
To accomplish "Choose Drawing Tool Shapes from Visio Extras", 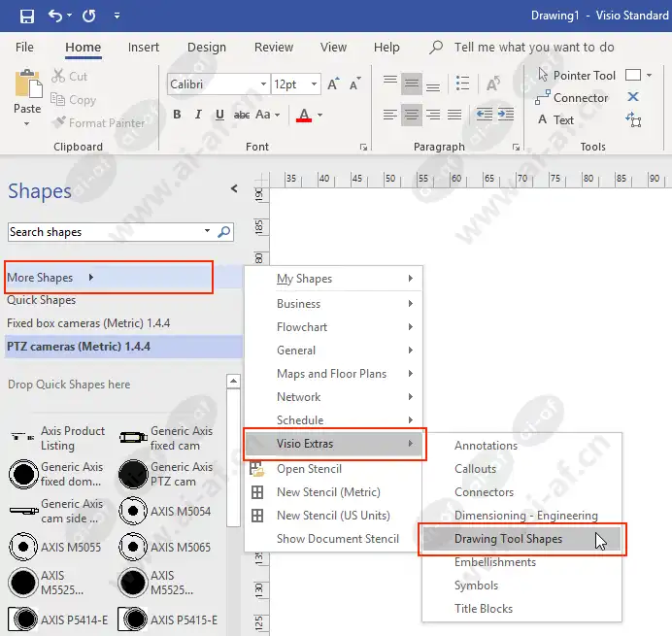I will [x=521, y=539].
